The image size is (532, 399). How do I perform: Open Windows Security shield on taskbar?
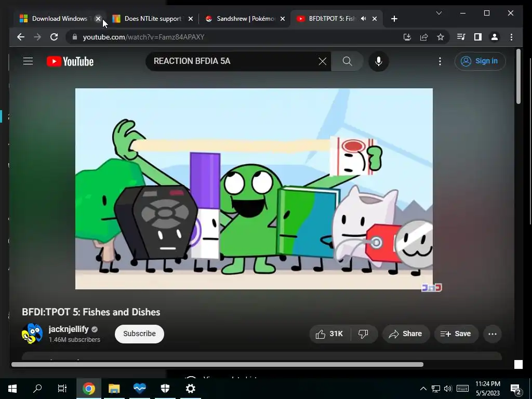[165, 389]
